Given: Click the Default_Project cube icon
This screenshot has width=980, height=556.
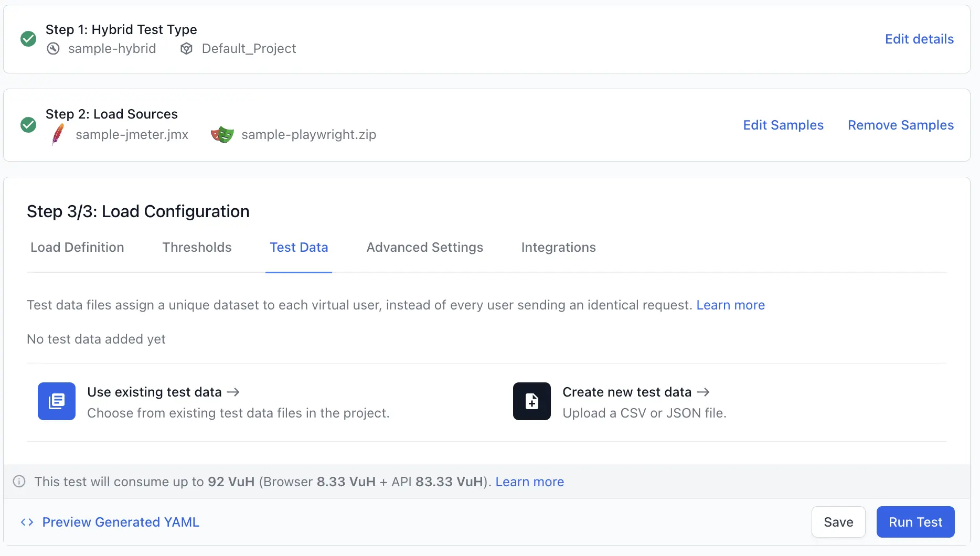Looking at the screenshot, I should coord(186,49).
